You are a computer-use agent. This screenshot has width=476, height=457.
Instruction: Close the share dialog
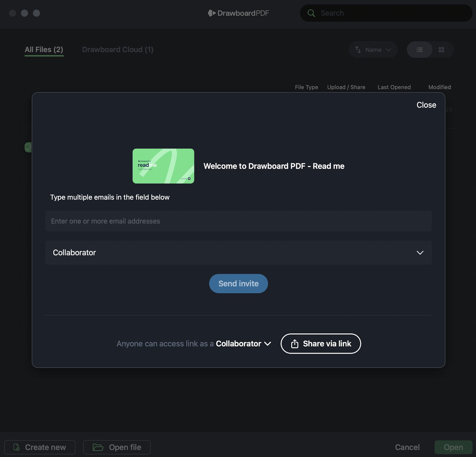(426, 105)
